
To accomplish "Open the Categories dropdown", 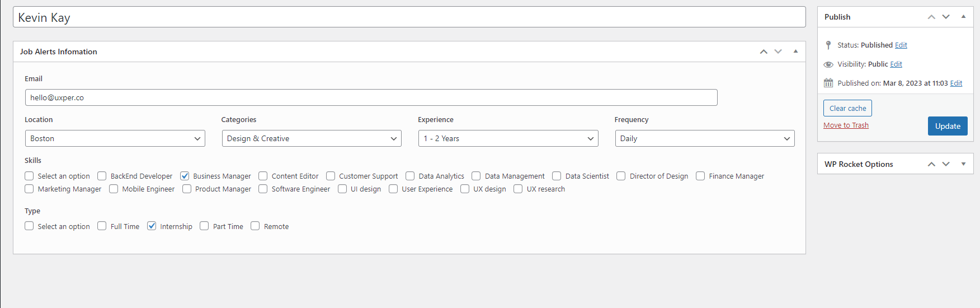I will tap(312, 138).
